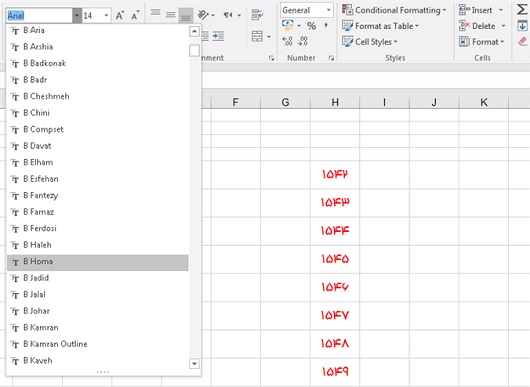
Task: Apply Comma Style
Action: click(326, 26)
